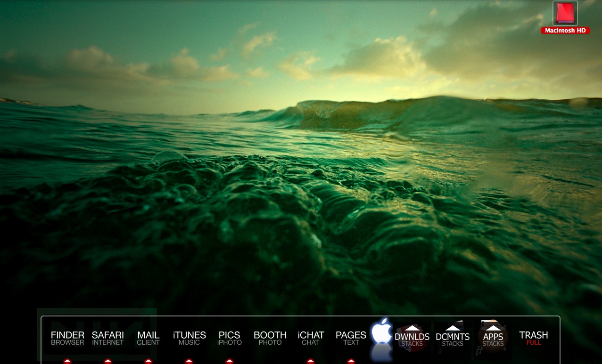Expand the APPS stack
Screen dimensions: 602x364
pyautogui.click(x=493, y=336)
